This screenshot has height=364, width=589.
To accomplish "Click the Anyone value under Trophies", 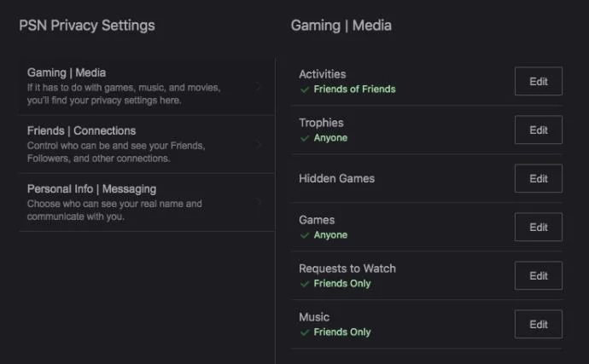I will (x=330, y=137).
